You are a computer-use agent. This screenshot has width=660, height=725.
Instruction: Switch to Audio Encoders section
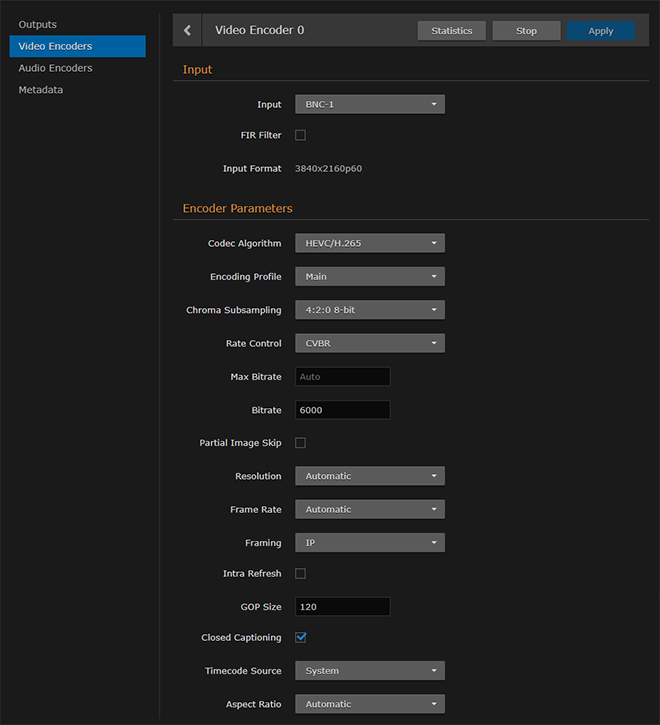tap(56, 68)
